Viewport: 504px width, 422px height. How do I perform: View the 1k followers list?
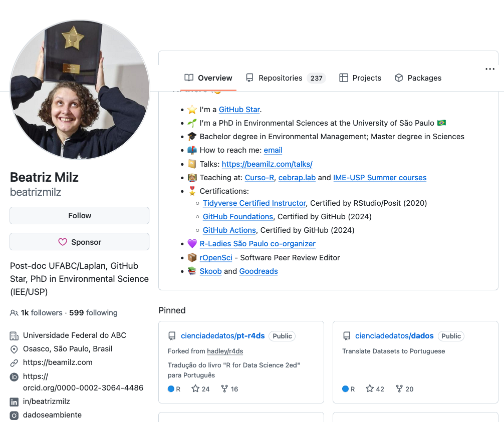(x=41, y=313)
